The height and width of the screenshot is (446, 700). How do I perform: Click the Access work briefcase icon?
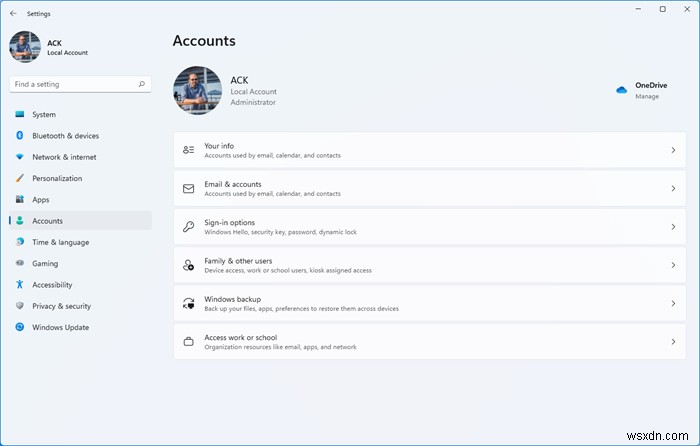[188, 342]
